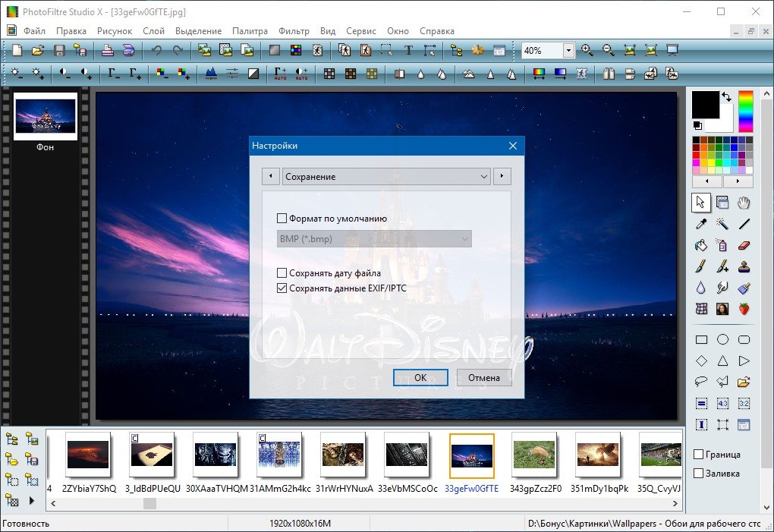Screen dimensions: 774x532
Task: Activate the Clone Stamp tool
Action: (744, 266)
